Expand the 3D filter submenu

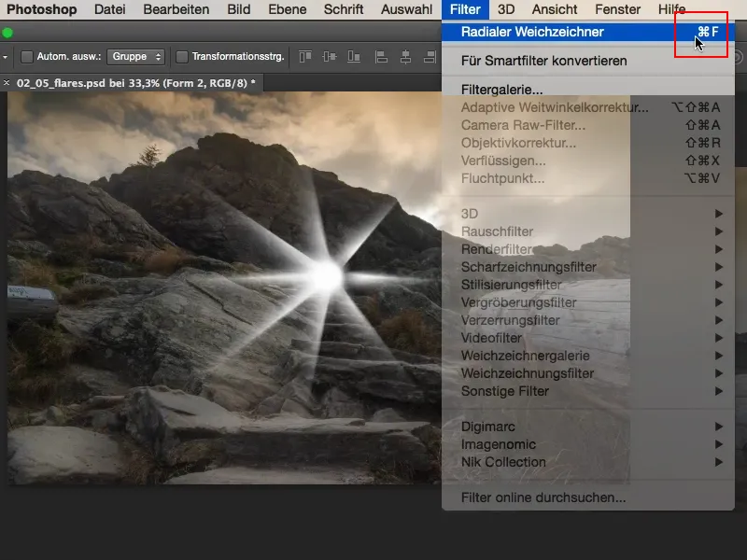tap(588, 214)
